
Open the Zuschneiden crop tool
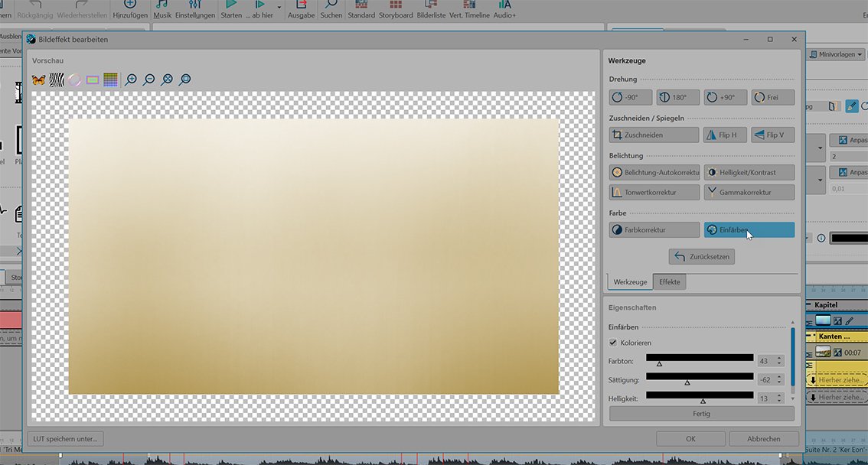654,135
